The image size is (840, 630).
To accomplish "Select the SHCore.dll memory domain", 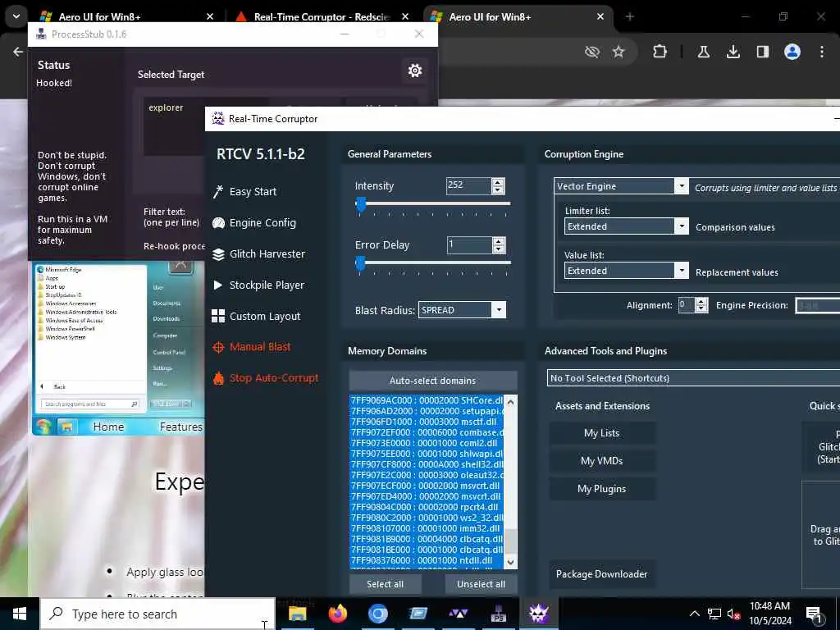I will pos(427,400).
